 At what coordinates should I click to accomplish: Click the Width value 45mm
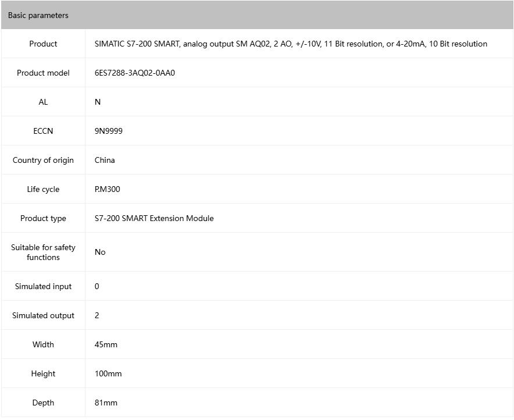click(x=106, y=344)
